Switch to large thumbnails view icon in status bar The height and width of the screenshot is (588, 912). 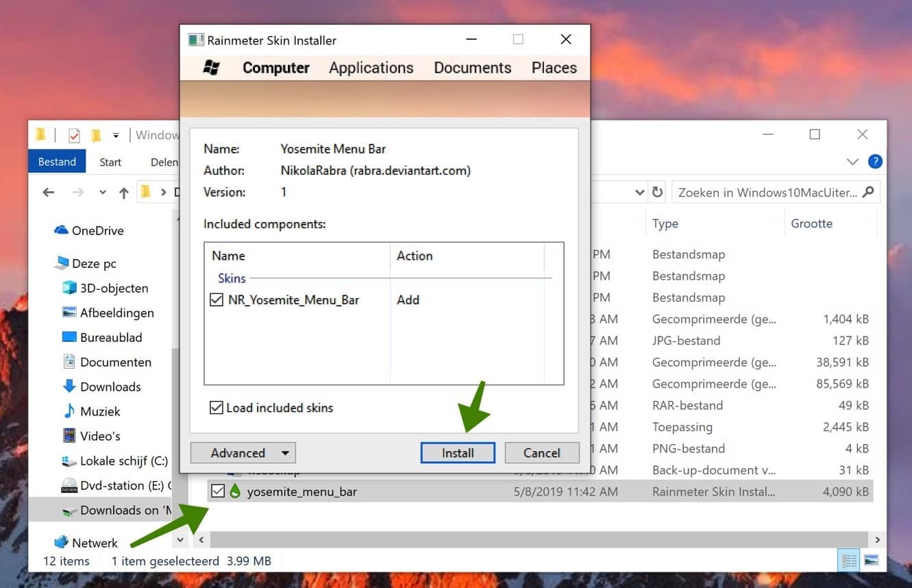871,561
